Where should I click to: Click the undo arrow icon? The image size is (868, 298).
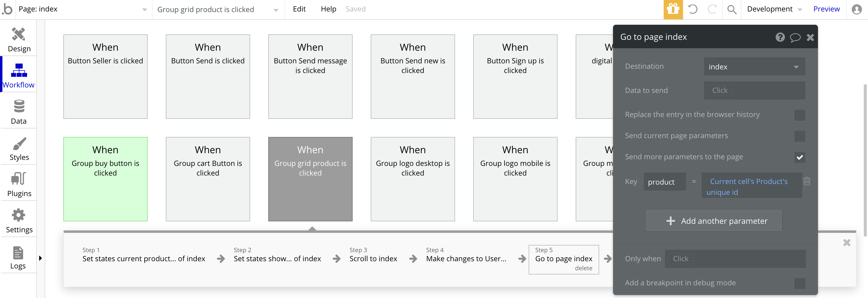tap(693, 9)
